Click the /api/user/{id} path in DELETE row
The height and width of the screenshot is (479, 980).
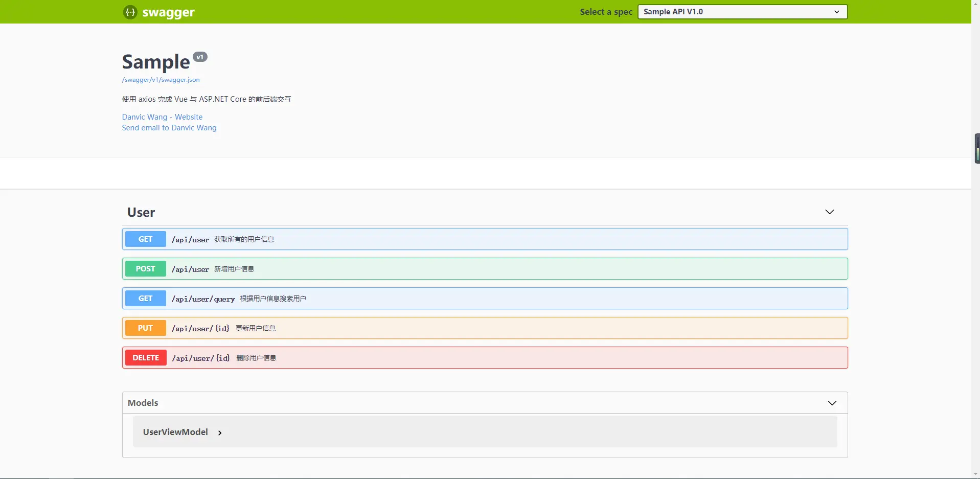tap(201, 358)
